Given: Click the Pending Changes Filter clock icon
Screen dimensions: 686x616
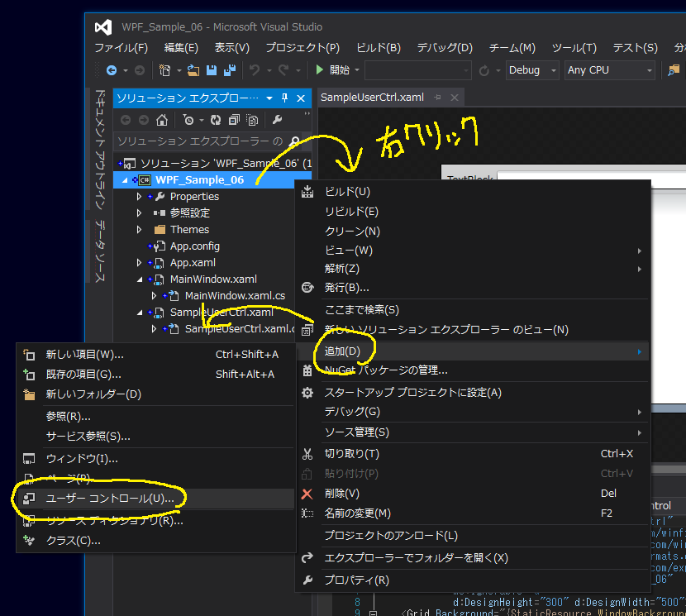Looking at the screenshot, I should click(188, 120).
